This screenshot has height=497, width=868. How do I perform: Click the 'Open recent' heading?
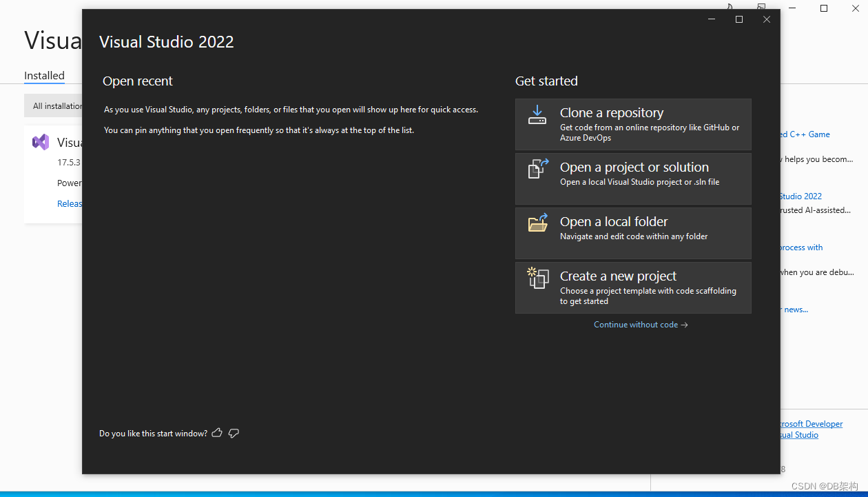click(x=138, y=81)
